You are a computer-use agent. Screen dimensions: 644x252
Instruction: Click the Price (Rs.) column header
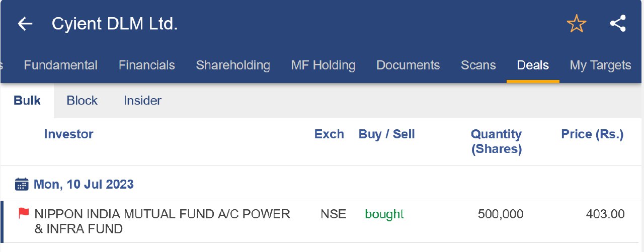tap(592, 134)
